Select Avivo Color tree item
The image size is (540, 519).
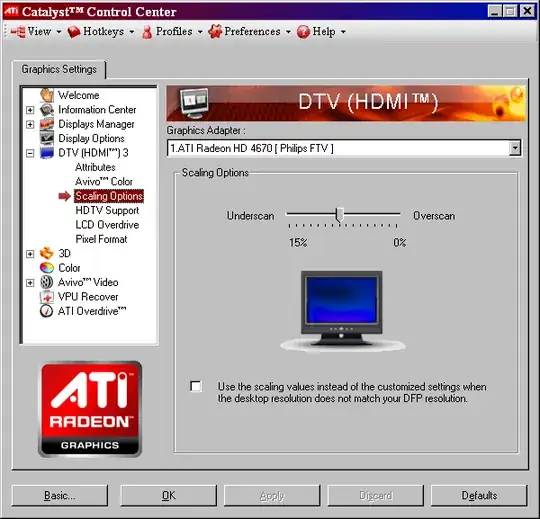click(104, 182)
